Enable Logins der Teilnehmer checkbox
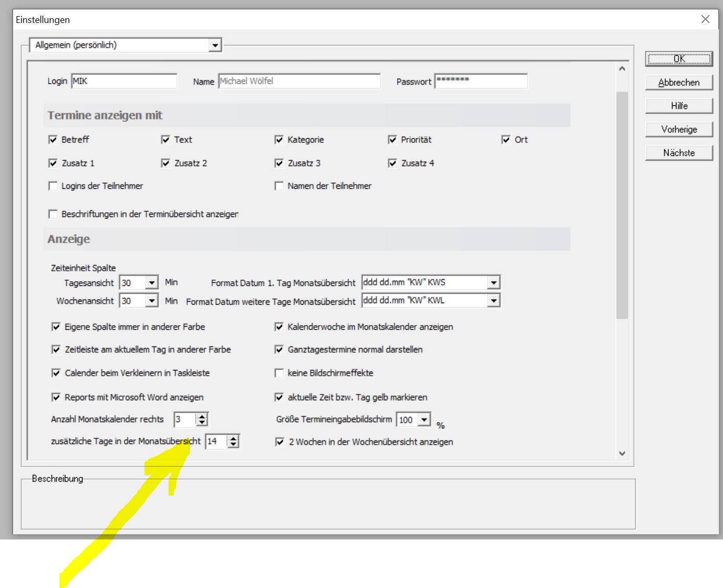 tap(53, 186)
